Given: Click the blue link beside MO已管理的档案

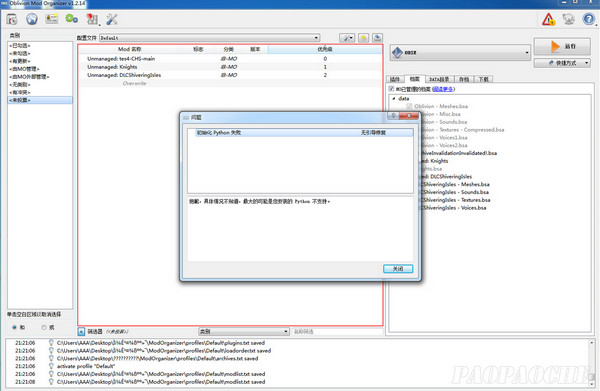Looking at the screenshot, I should coord(443,89).
